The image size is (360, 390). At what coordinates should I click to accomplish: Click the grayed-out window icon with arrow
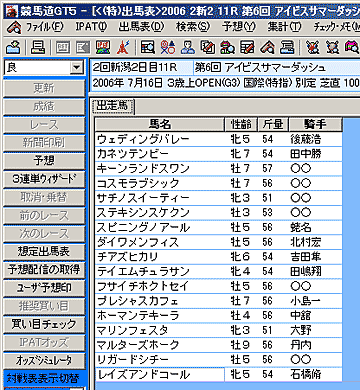(82, 47)
